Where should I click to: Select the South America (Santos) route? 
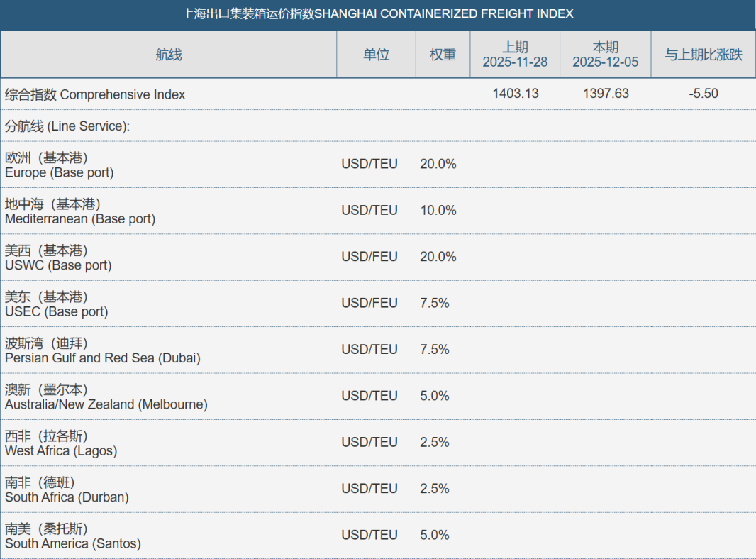[x=72, y=536]
